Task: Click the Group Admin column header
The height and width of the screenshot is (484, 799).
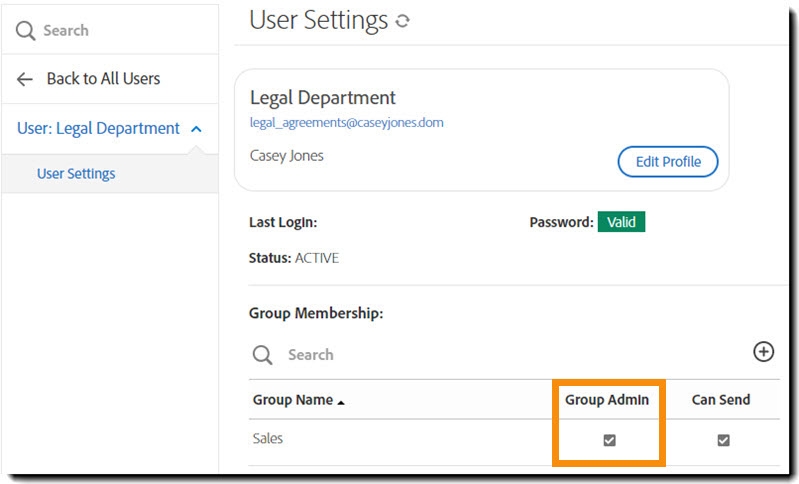Action: click(x=607, y=400)
